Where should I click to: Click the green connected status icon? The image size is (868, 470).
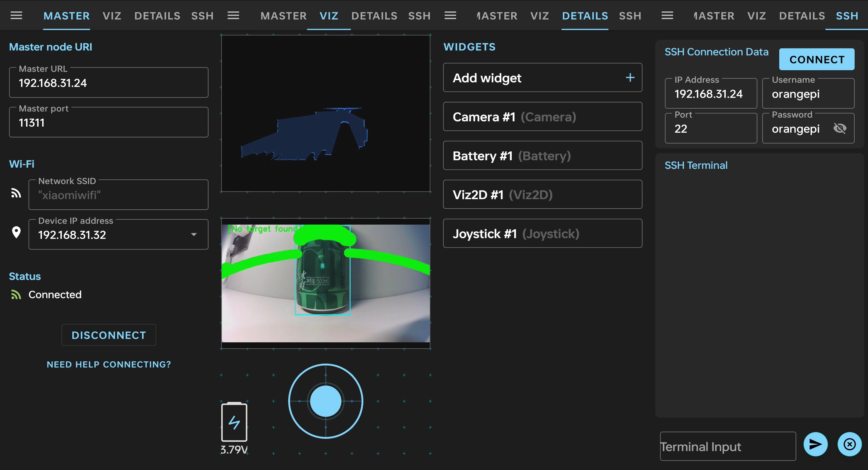coord(16,295)
